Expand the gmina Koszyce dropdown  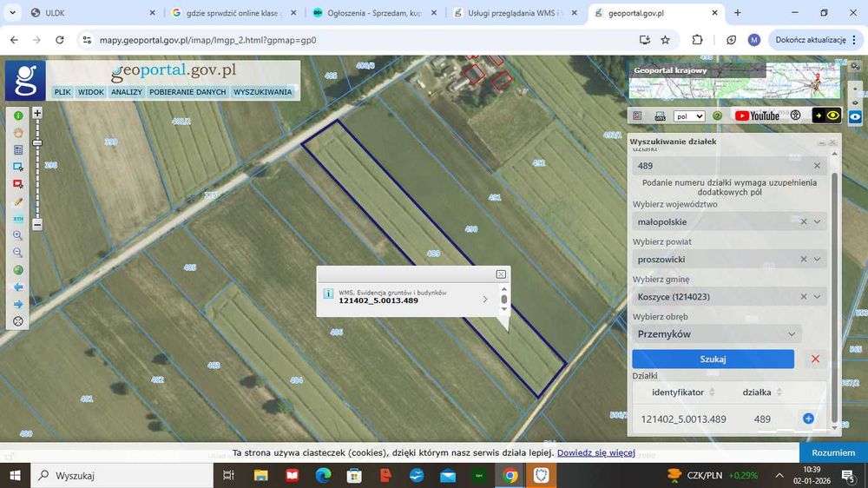pos(817,297)
